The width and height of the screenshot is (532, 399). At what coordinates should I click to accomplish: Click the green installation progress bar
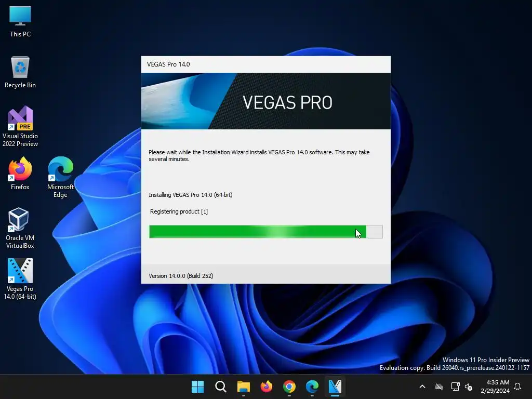pyautogui.click(x=266, y=232)
